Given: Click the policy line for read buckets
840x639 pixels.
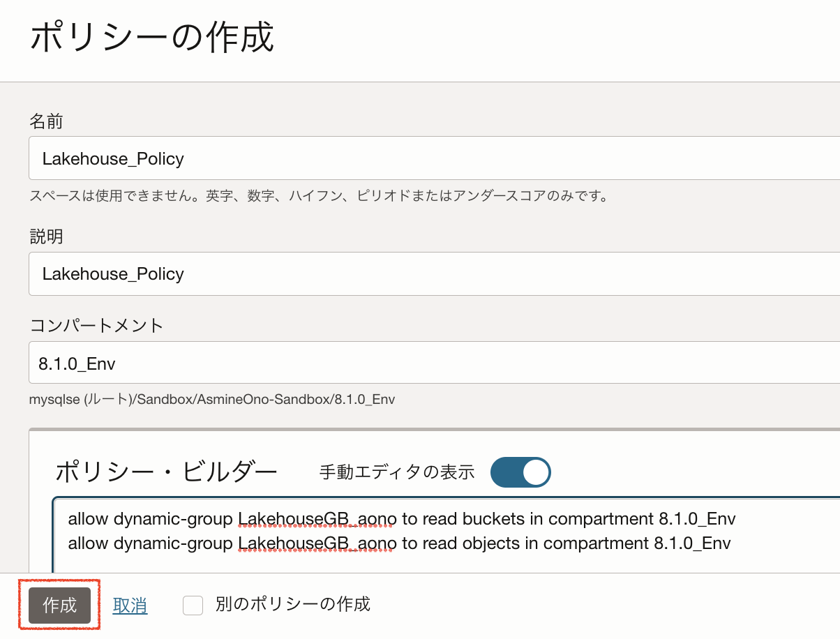Looking at the screenshot, I should coord(401,519).
